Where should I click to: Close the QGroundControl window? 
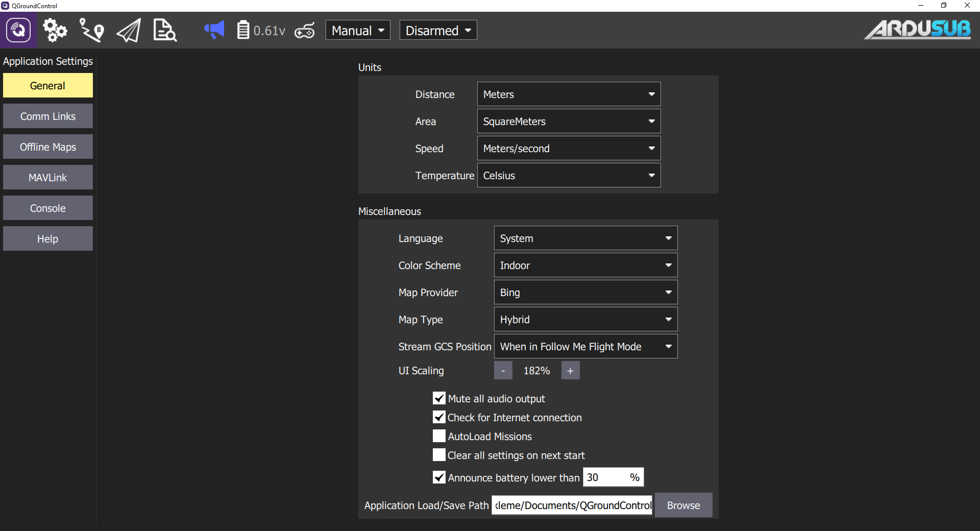click(x=967, y=6)
